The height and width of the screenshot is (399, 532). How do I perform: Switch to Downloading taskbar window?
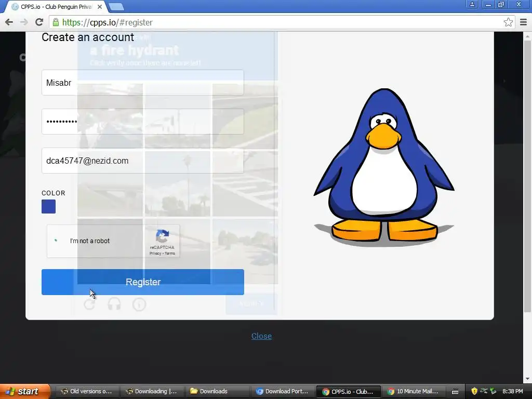151,391
